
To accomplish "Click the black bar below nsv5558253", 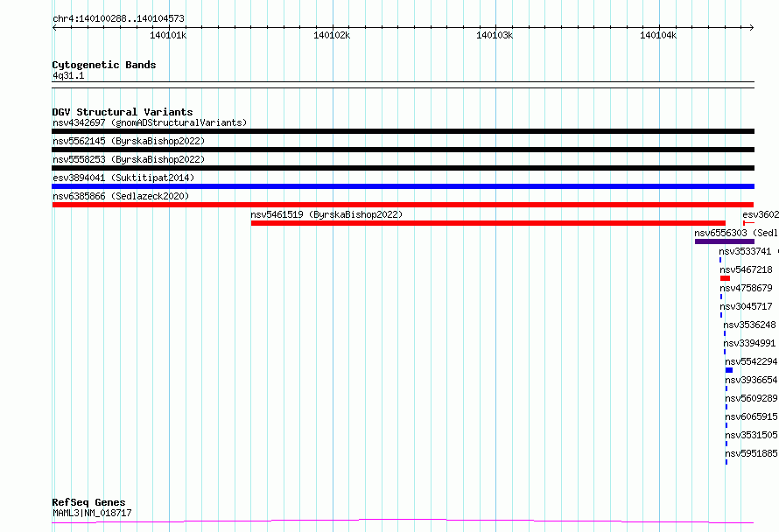I will pyautogui.click(x=403, y=168).
